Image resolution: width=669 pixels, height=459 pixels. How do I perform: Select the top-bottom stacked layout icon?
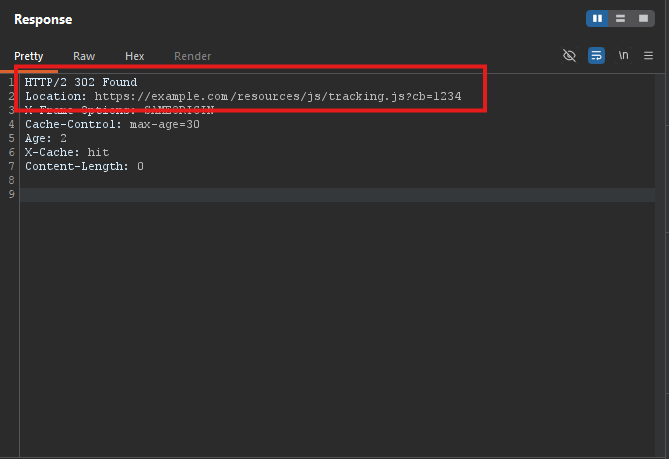click(x=620, y=18)
